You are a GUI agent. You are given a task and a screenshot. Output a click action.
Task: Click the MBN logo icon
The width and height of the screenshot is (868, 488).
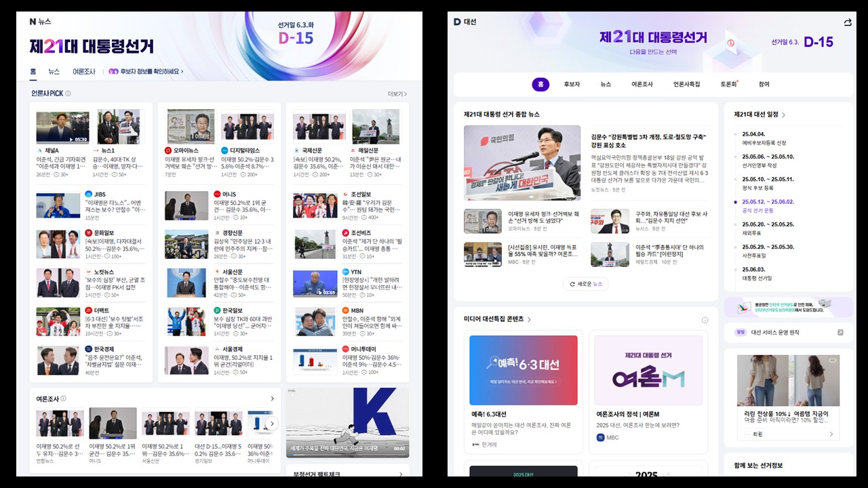click(x=345, y=311)
